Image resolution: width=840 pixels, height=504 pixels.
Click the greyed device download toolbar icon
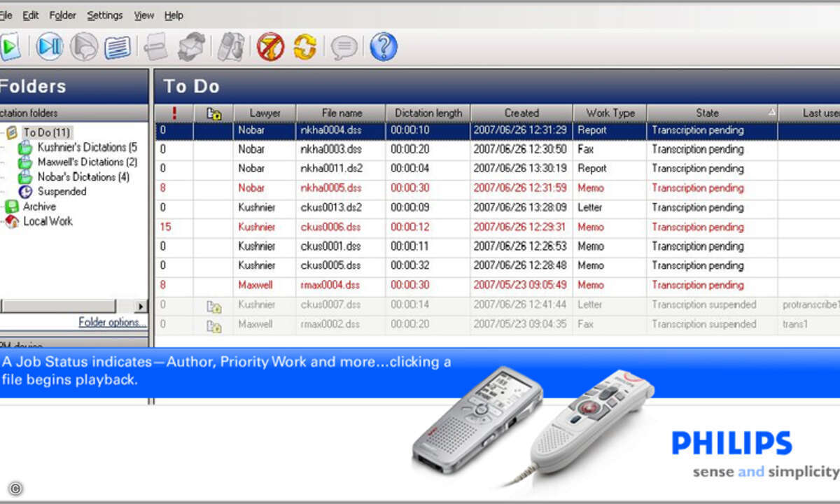pos(230,47)
